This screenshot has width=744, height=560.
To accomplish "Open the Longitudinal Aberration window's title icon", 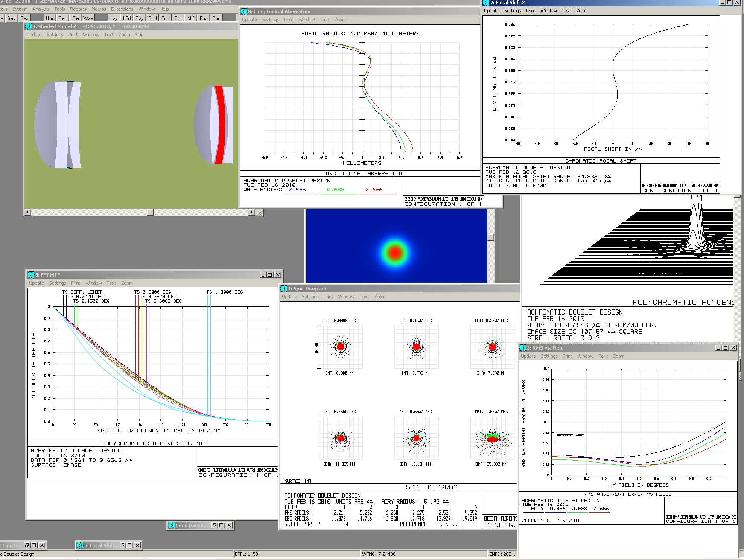I will pyautogui.click(x=244, y=12).
